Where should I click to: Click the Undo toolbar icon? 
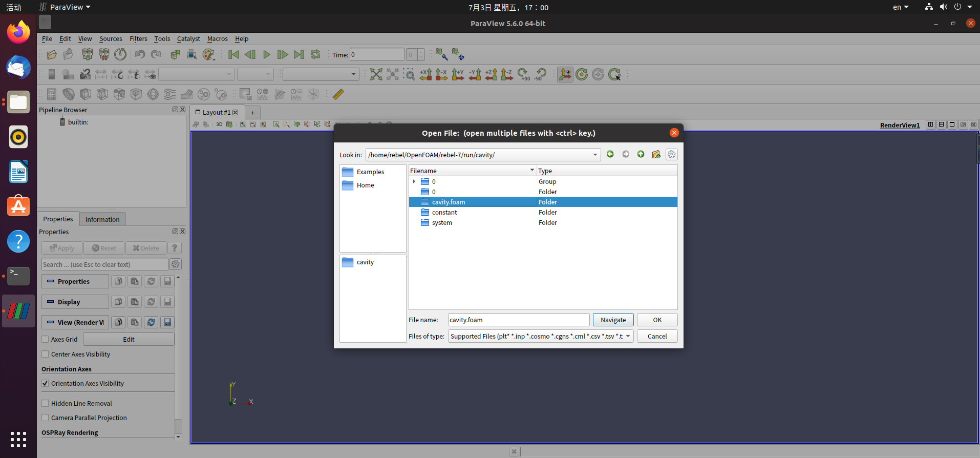(139, 55)
